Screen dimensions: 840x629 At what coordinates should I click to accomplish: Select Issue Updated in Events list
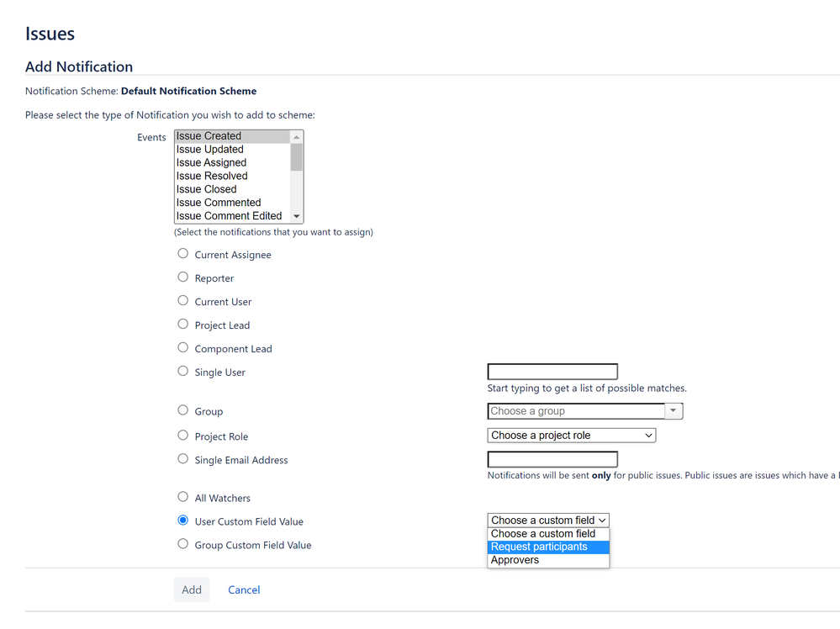pyautogui.click(x=233, y=150)
